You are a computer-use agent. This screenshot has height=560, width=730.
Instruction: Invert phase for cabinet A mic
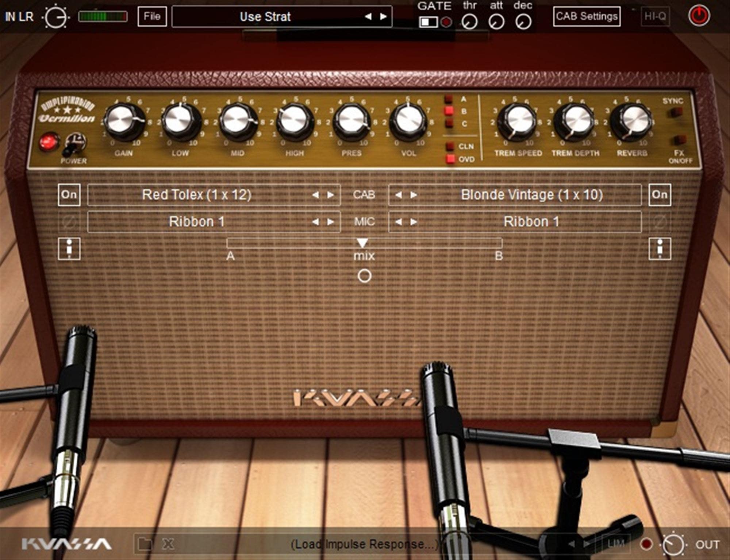69,222
